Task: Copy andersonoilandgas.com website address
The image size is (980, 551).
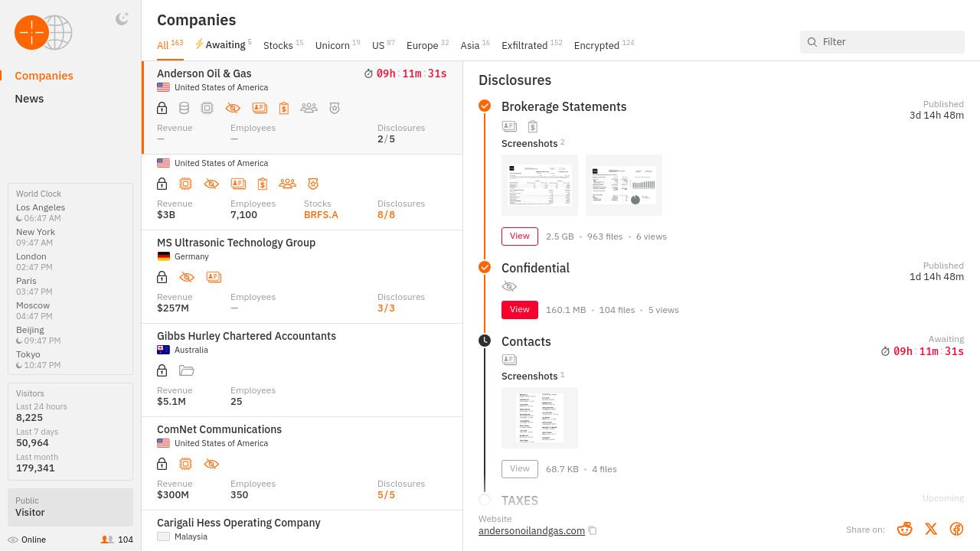Action: click(593, 531)
